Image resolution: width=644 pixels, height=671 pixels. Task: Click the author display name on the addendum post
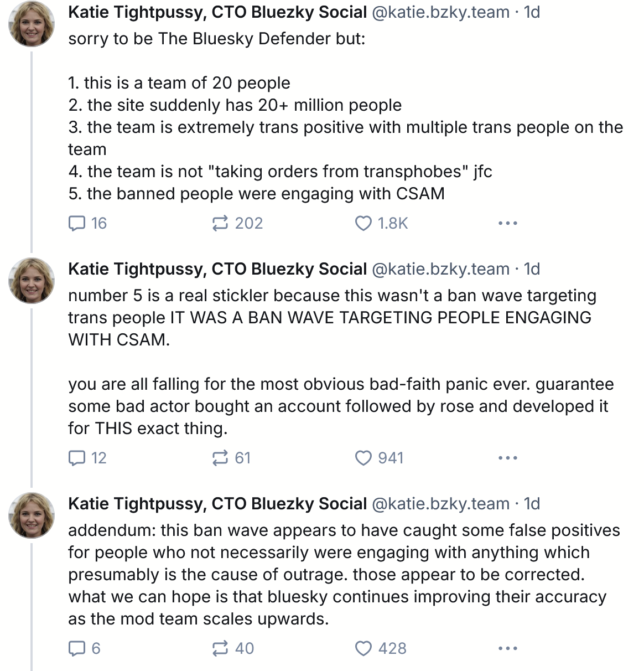tap(217, 504)
